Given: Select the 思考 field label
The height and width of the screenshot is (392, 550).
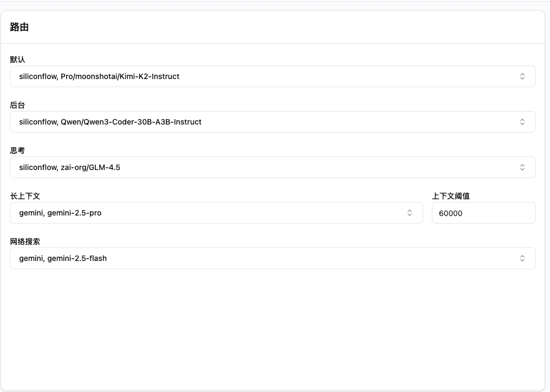Looking at the screenshot, I should (18, 151).
